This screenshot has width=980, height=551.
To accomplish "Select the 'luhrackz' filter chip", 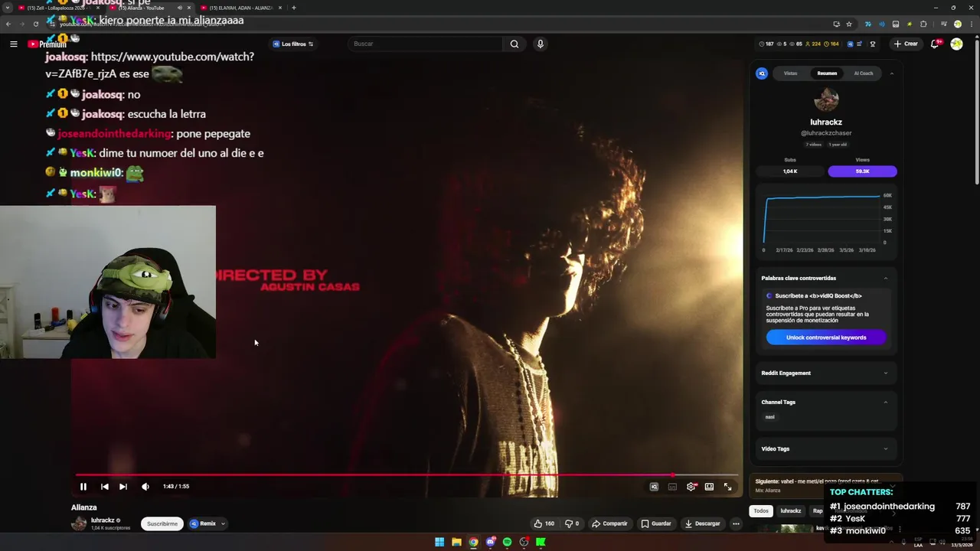I will (x=791, y=510).
